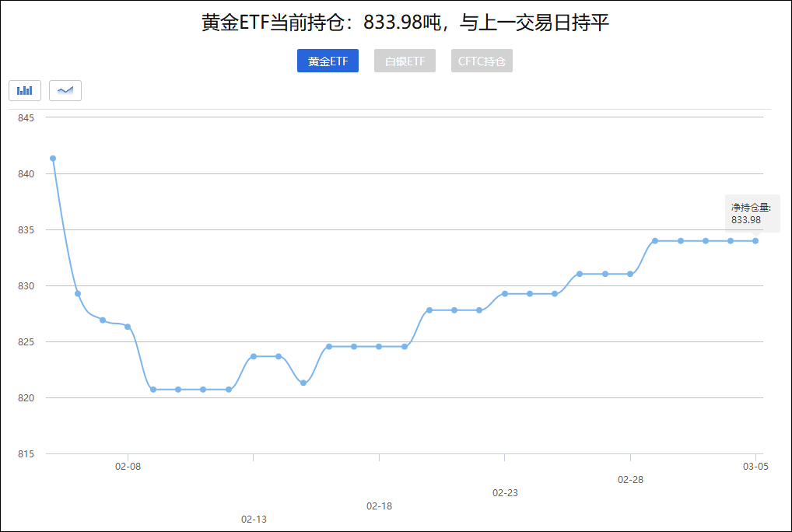
Task: Click the x-axis label 02-08
Action: 128,467
